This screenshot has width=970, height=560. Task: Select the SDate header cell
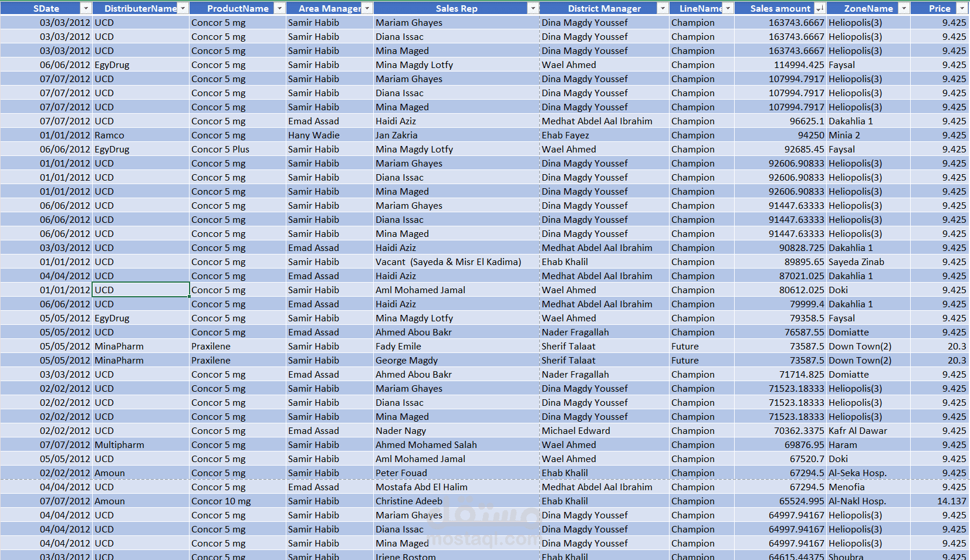pyautogui.click(x=46, y=8)
